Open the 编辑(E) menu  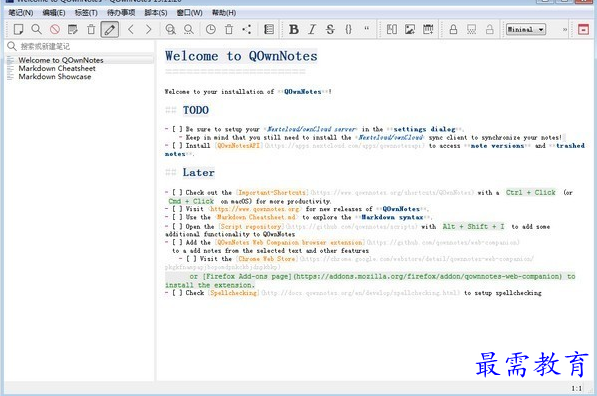pos(54,13)
